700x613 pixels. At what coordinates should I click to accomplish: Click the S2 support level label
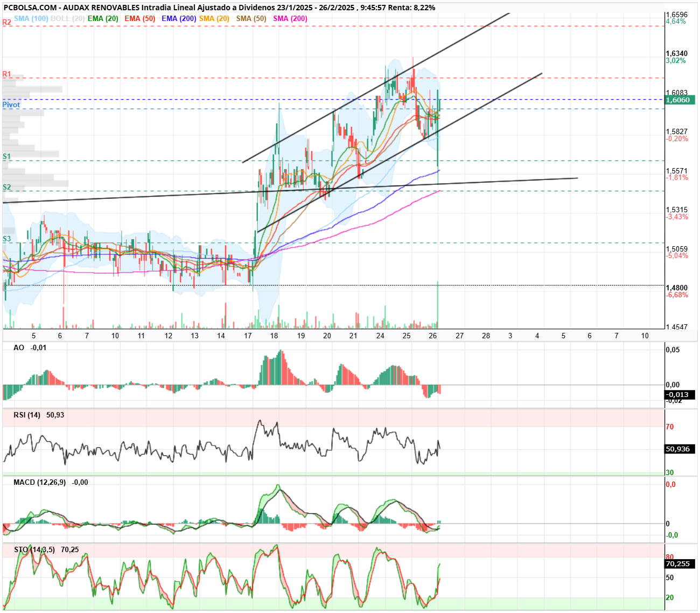(6, 187)
